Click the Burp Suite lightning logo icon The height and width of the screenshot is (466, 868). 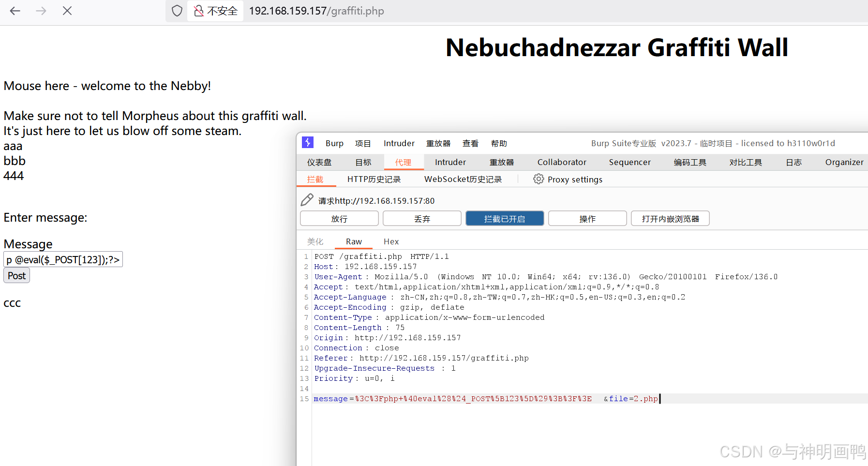click(308, 143)
